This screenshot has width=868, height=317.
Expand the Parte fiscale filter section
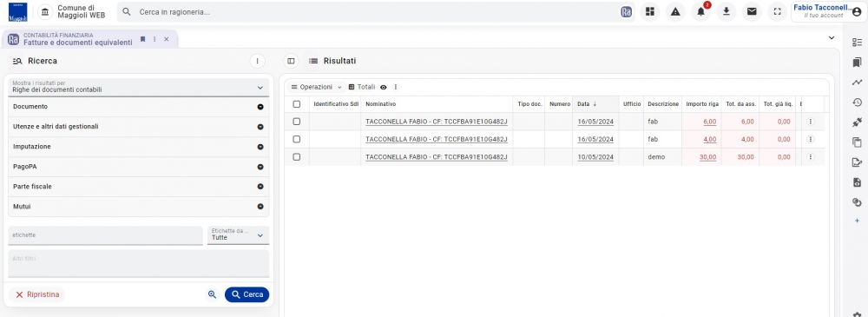point(138,187)
